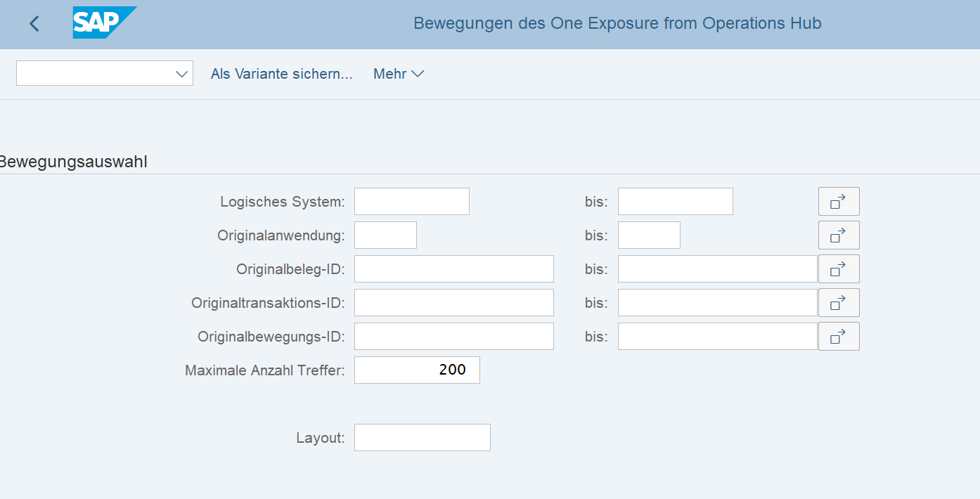Select the Originalbewegungs-ID bis field
Image resolution: width=980 pixels, height=499 pixels.
717,337
